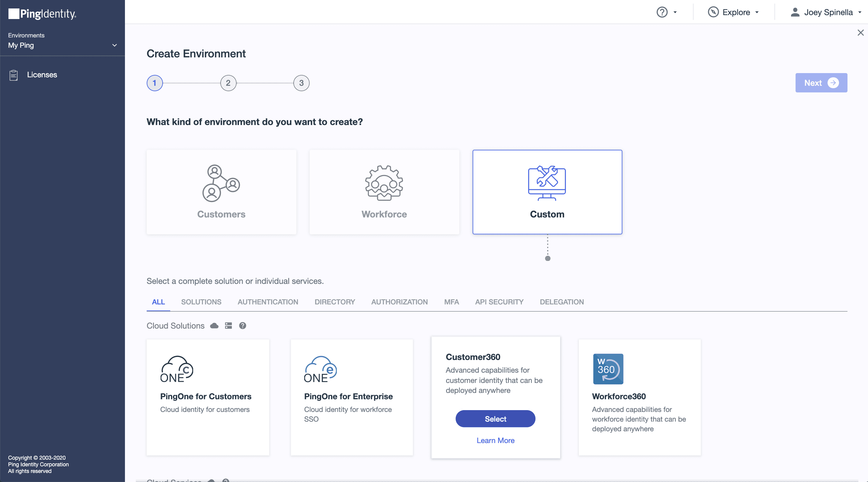
Task: Choose the Custom environment card
Action: click(547, 192)
